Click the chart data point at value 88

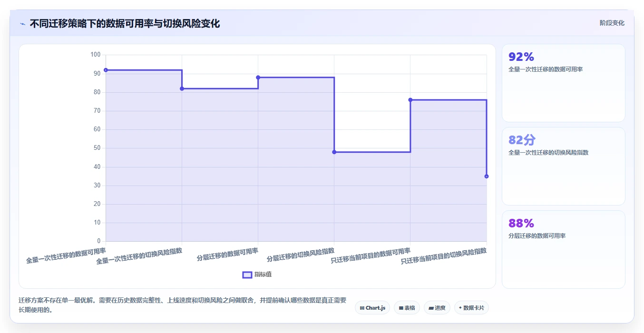[258, 78]
